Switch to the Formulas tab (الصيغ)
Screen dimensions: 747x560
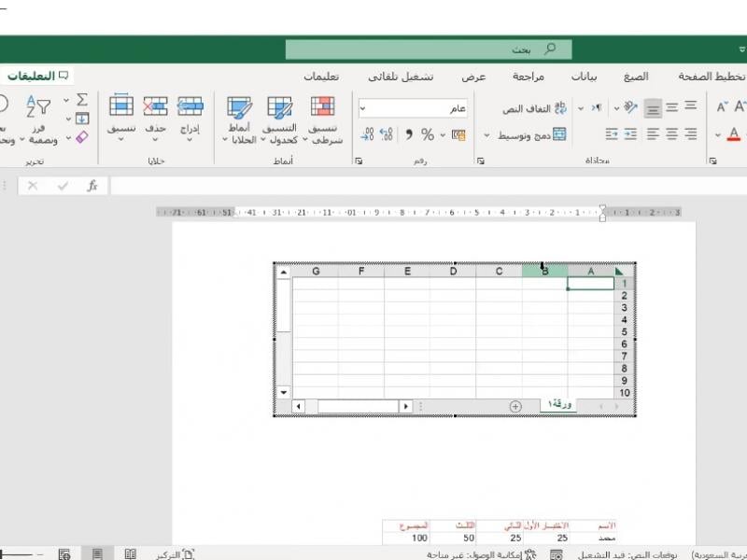636,77
